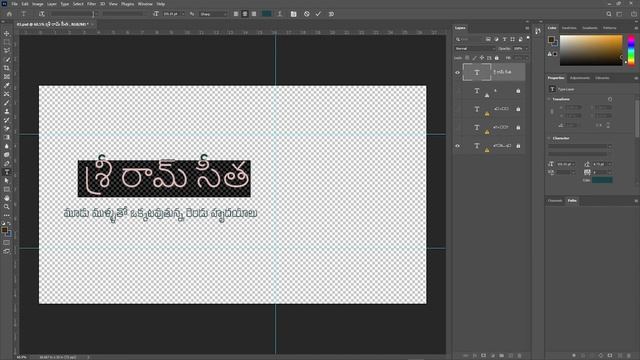640x360 pixels.
Task: Open the File menu
Action: 14,4
